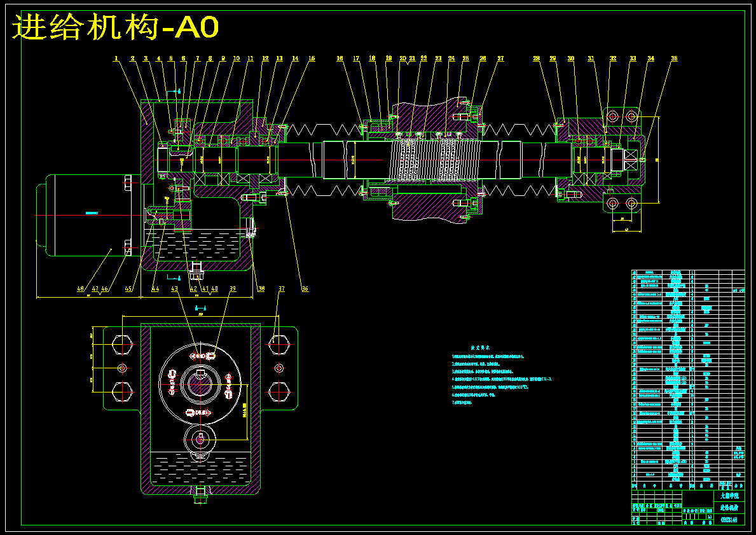756x535 pixels.
Task: Select the bottom callout number 43
Action: pos(175,289)
